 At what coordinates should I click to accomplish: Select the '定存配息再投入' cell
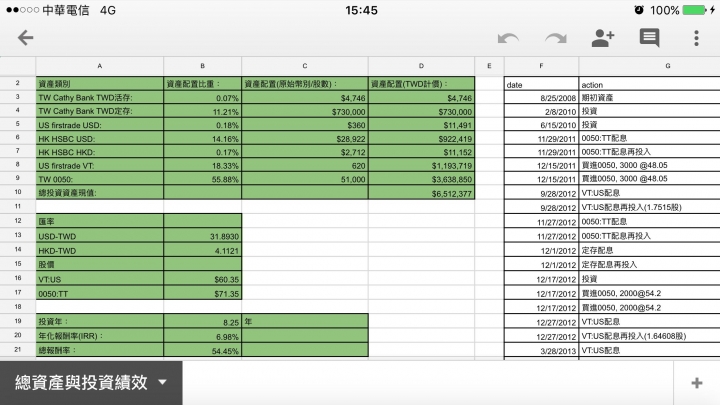pos(649,264)
